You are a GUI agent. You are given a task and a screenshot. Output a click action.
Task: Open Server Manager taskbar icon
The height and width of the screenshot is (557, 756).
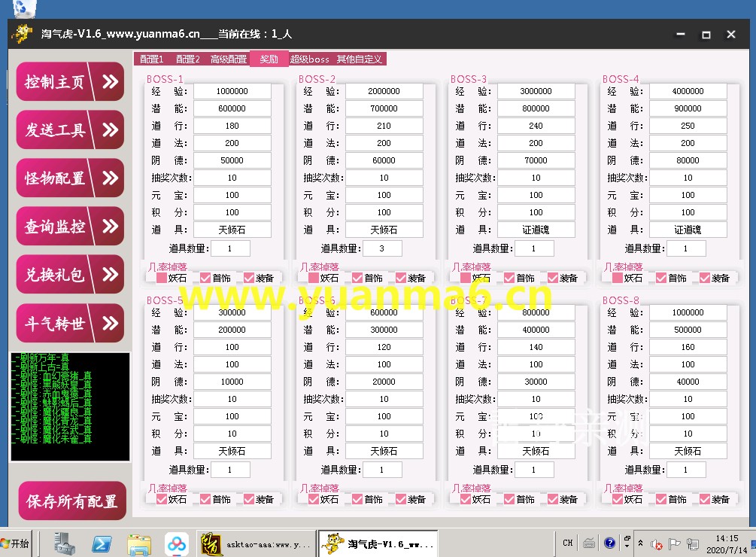pos(64,544)
